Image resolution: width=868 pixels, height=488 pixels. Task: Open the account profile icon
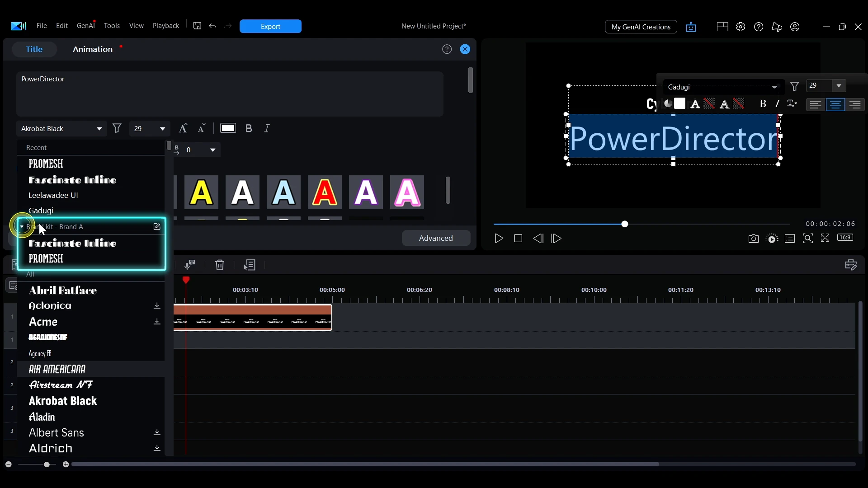coord(795,27)
